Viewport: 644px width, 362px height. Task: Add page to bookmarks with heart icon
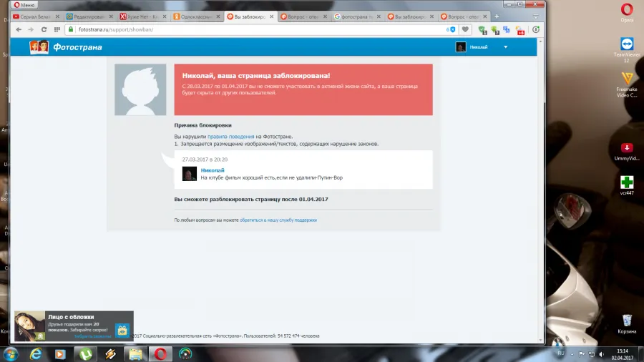click(x=465, y=29)
